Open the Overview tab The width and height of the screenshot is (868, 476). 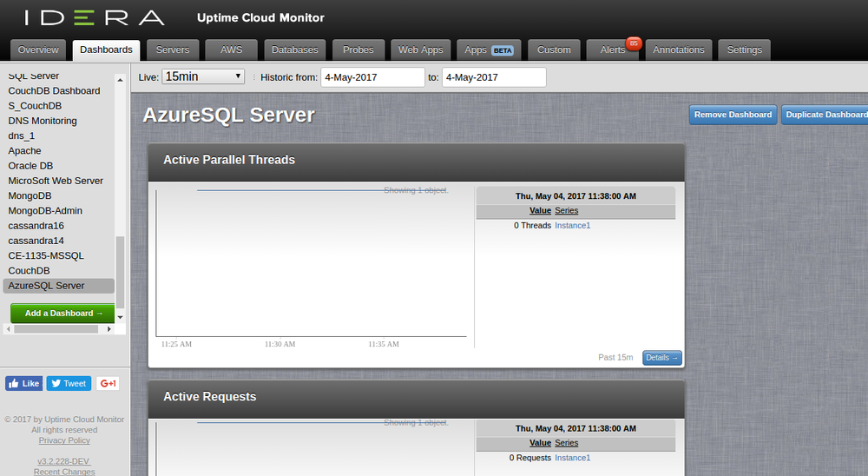tap(38, 50)
